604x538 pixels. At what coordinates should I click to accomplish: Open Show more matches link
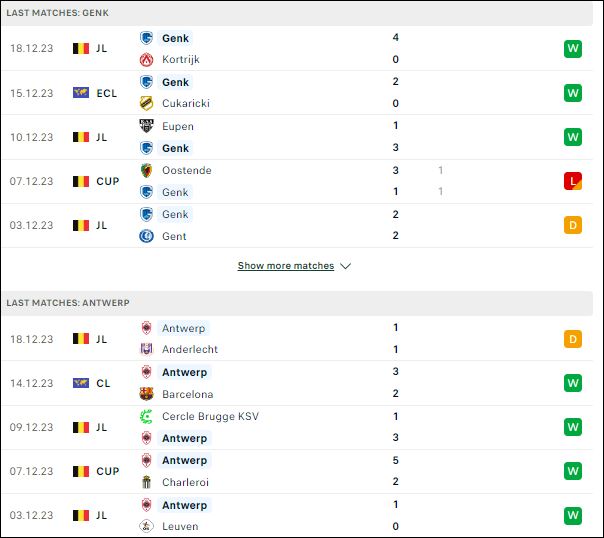point(286,266)
